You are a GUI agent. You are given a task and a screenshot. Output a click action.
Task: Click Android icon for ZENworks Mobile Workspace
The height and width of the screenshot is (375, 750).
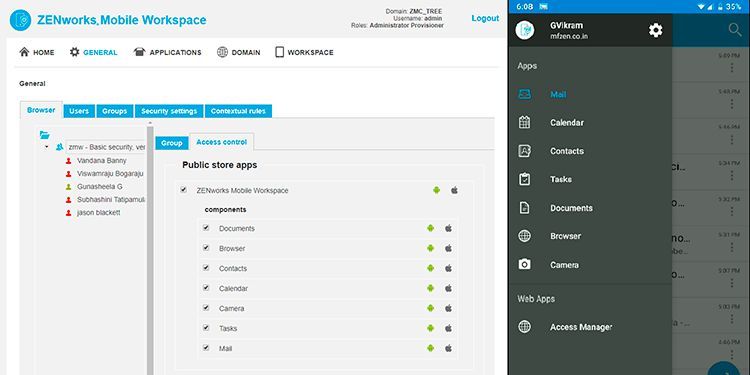436,190
